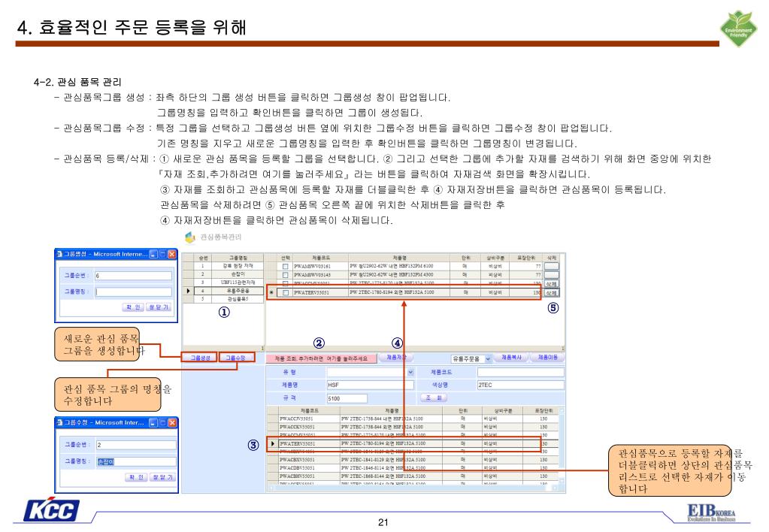Viewport: 769px width, 532px height.
Task: Click 그룹명칭 field in 그룹수정 window
Action: tap(136, 461)
